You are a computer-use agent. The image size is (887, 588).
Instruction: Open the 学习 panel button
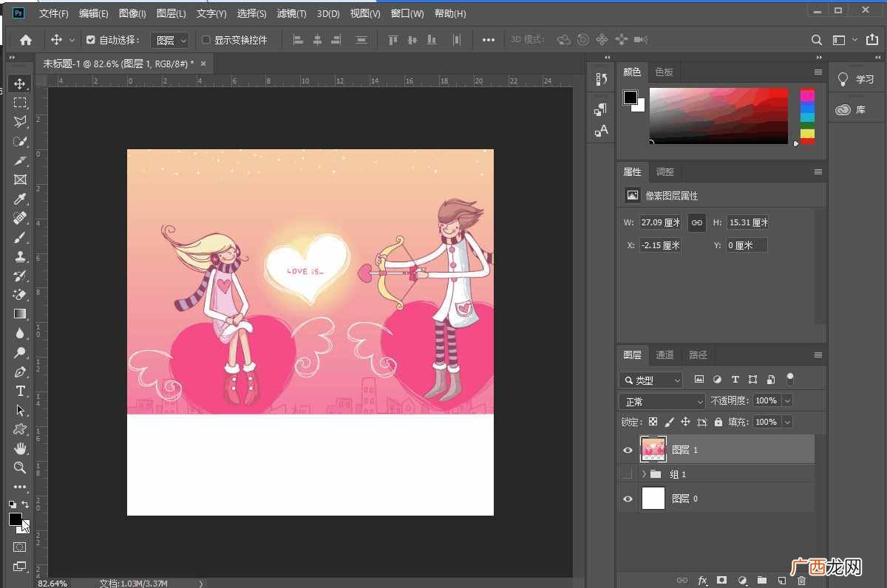point(856,79)
